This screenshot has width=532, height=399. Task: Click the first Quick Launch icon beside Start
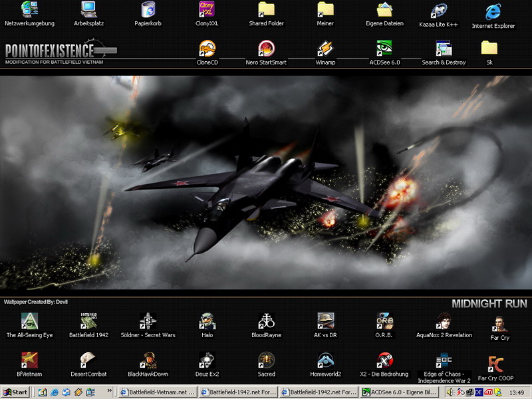pyautogui.click(x=43, y=392)
